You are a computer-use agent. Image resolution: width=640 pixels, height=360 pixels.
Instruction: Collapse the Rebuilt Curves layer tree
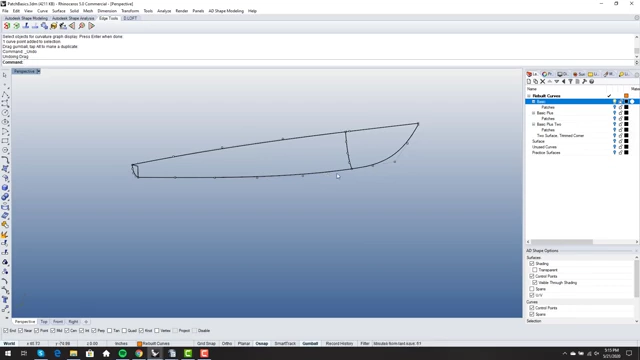[x=529, y=96]
